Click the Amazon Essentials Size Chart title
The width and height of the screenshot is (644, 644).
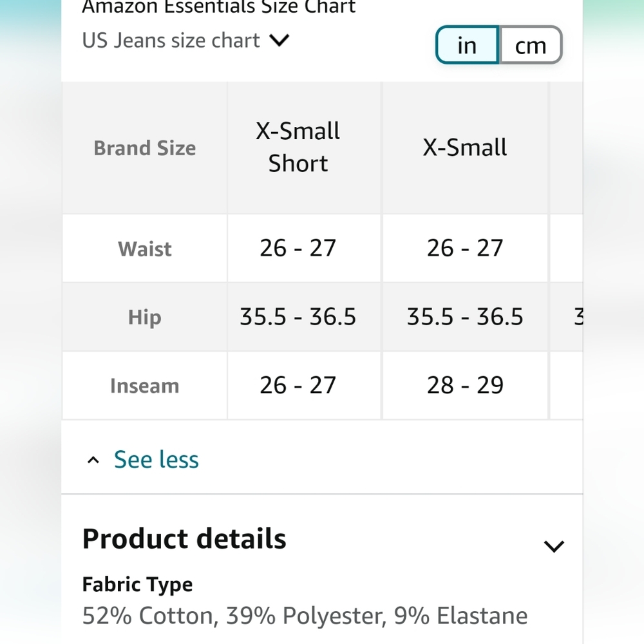(219, 8)
